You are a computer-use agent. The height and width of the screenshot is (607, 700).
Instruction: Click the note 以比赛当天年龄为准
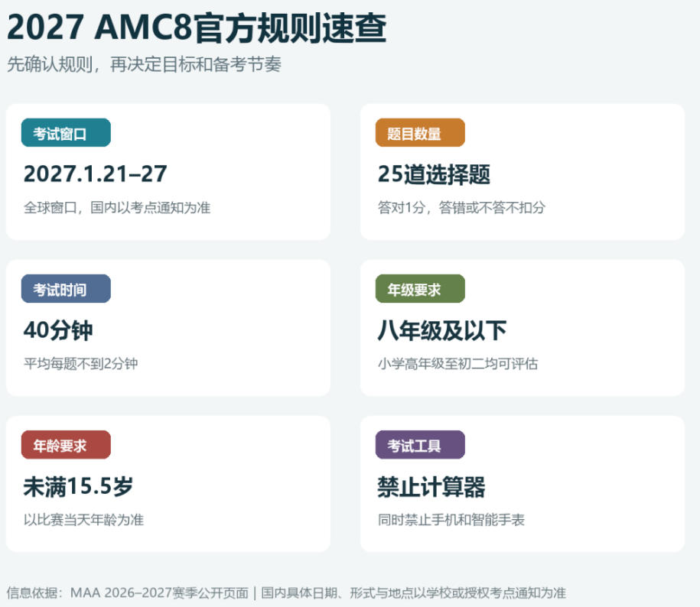pos(84,520)
